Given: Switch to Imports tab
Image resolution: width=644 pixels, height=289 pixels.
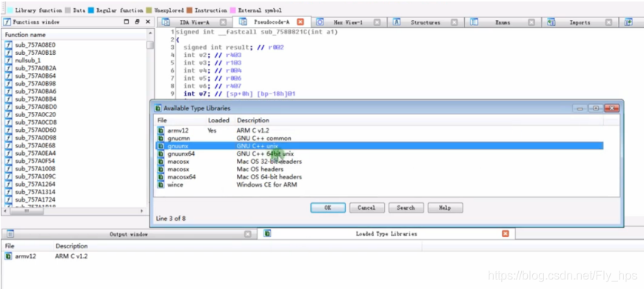Looking at the screenshot, I should (x=580, y=23).
